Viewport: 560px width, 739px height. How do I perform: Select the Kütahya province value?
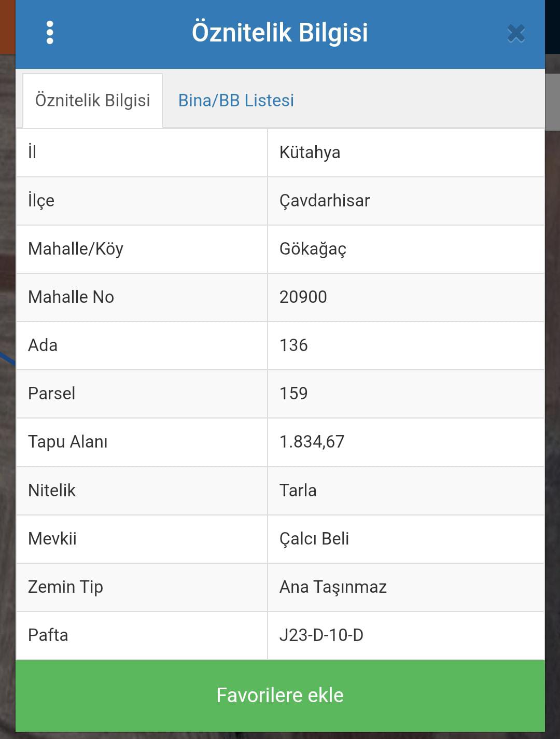pyautogui.click(x=310, y=152)
